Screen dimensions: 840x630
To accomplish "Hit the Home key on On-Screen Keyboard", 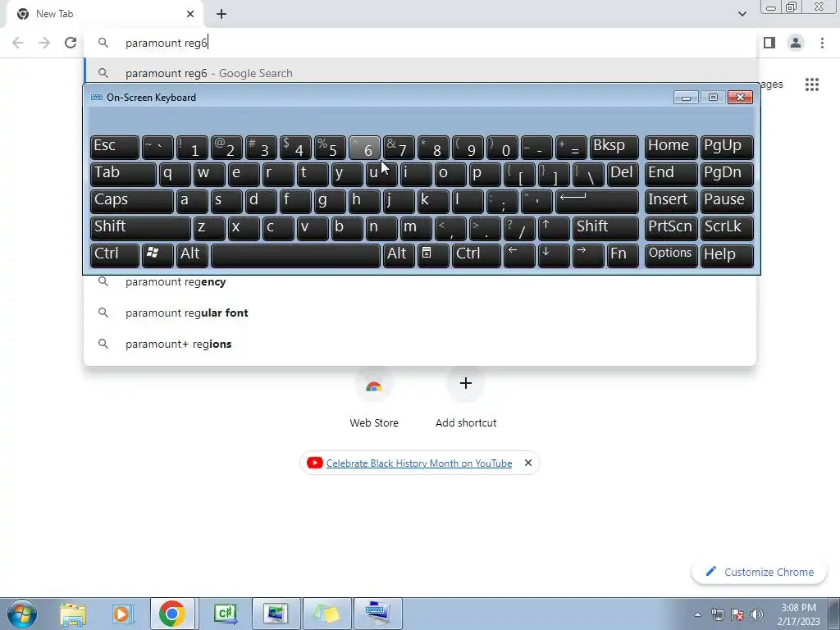I will pos(671,147).
